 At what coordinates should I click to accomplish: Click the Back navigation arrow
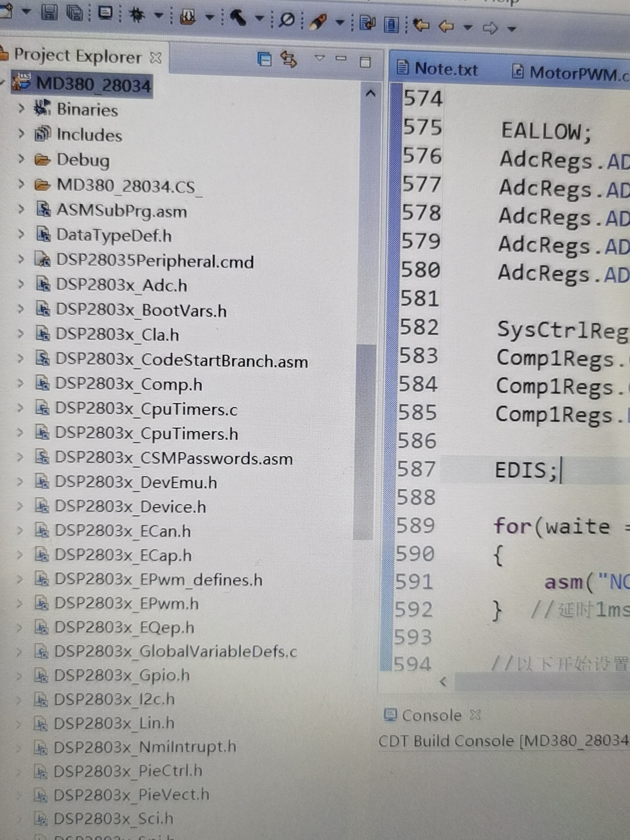click(x=446, y=26)
